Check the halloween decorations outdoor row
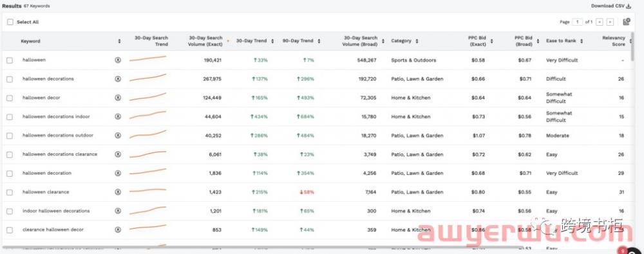Viewport: 644px width, 254px height. (x=10, y=136)
